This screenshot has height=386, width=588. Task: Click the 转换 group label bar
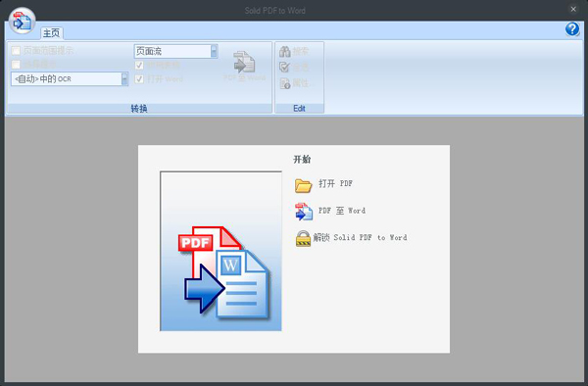[x=139, y=109]
